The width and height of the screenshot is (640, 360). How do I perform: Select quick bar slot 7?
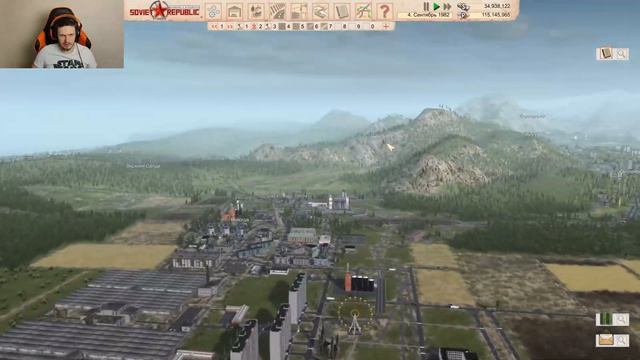pyautogui.click(x=327, y=27)
